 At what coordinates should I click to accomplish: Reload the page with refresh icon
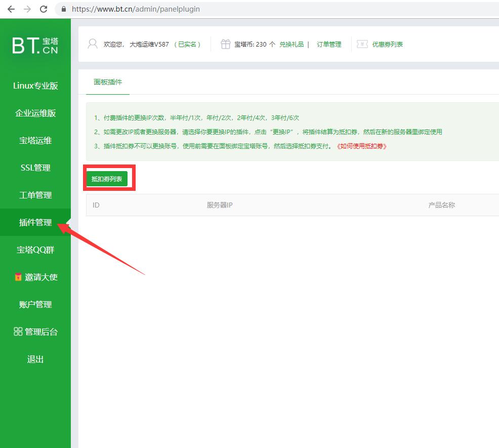44,9
